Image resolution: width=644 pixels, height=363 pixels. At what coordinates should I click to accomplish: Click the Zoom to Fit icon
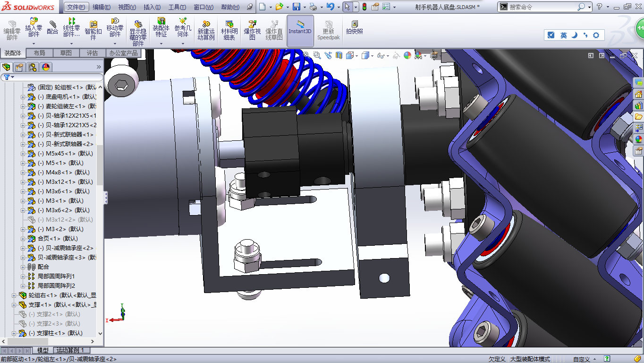tap(305, 55)
